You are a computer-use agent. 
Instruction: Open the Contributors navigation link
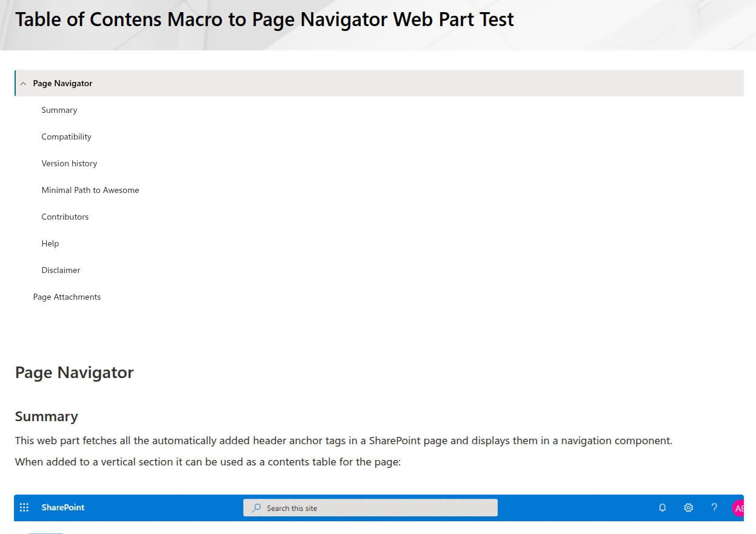(64, 217)
